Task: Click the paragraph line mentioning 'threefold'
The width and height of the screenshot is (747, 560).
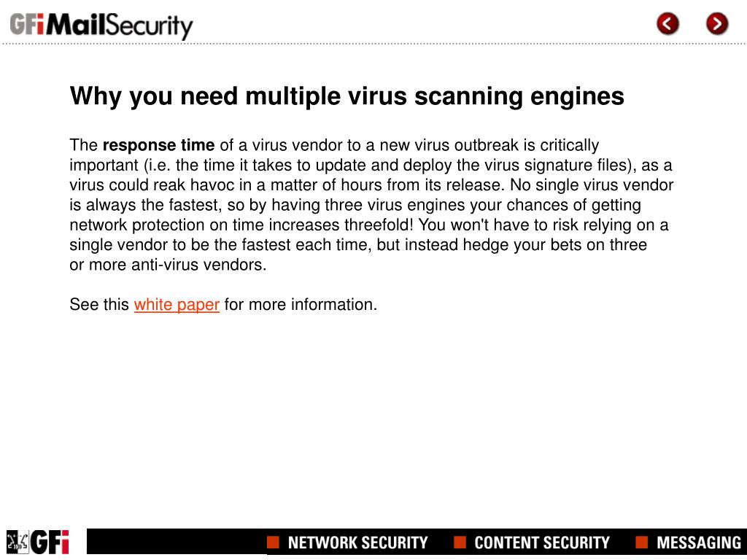Action: pos(368,225)
